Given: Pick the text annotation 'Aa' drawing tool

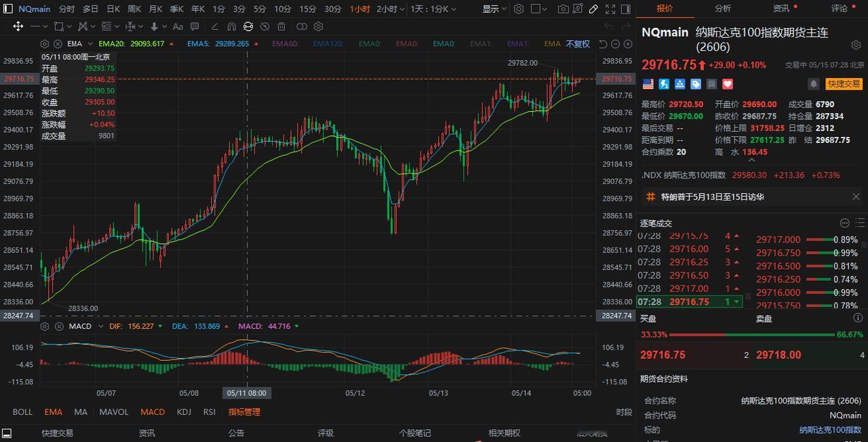Looking at the screenshot, I should tap(178, 26).
